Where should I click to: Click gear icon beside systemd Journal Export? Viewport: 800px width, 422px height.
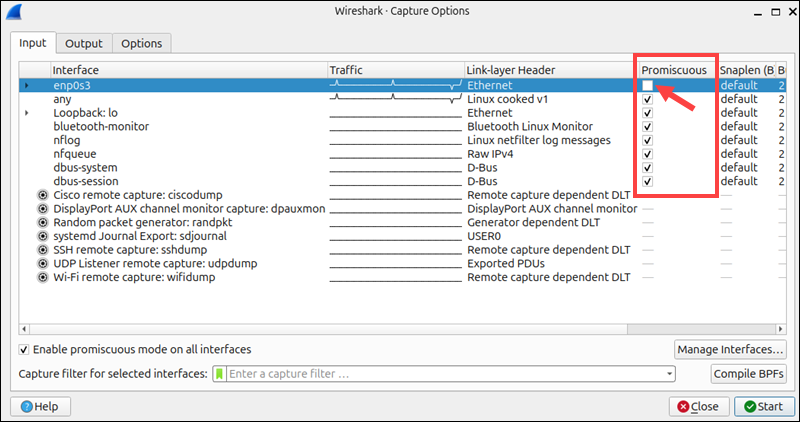click(43, 236)
